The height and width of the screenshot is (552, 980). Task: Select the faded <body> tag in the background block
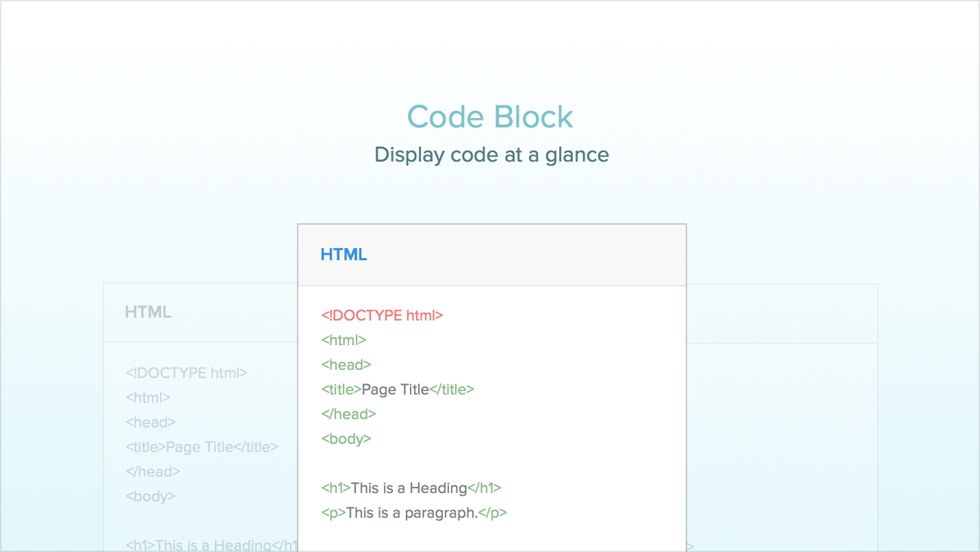point(151,496)
